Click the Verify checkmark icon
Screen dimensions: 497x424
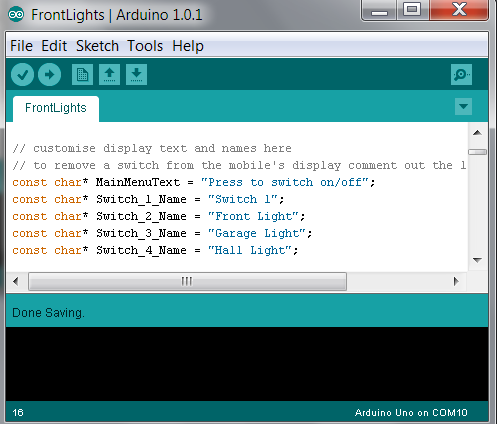[22, 74]
